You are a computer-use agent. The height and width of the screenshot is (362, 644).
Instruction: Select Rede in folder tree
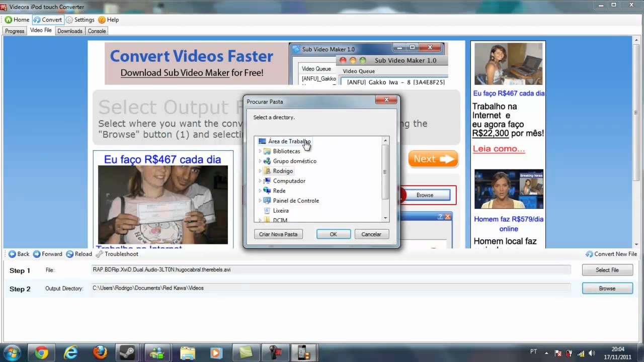coord(279,191)
